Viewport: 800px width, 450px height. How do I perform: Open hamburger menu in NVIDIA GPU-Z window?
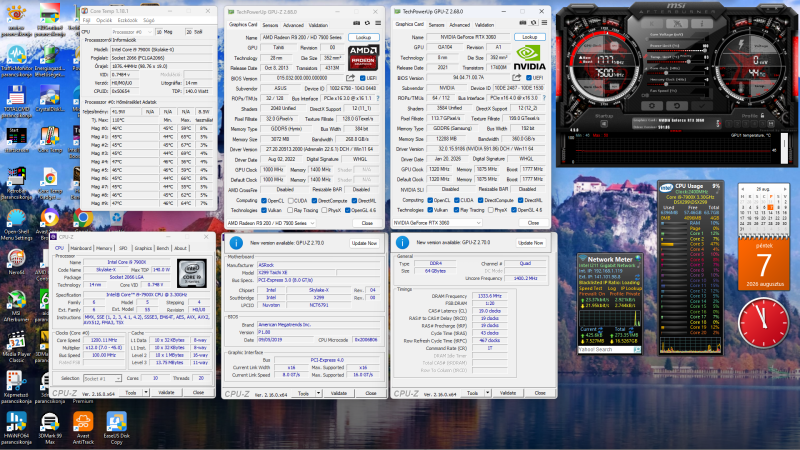click(x=544, y=23)
